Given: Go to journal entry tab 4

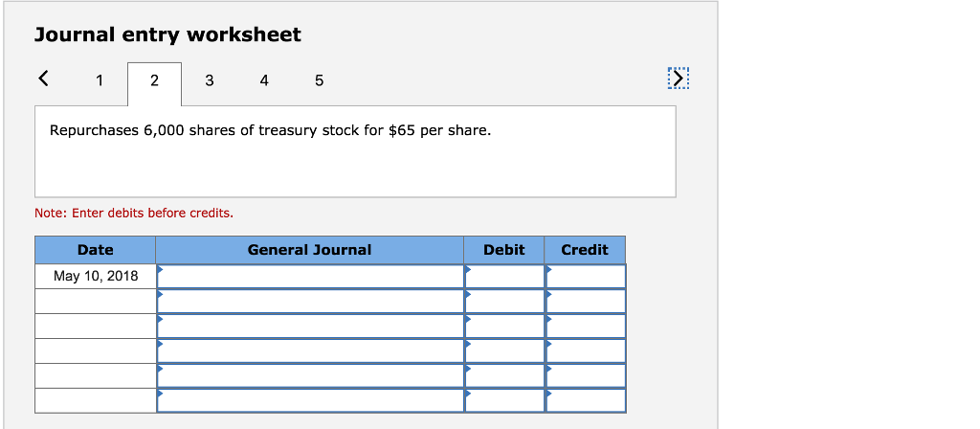Looking at the screenshot, I should 264,80.
